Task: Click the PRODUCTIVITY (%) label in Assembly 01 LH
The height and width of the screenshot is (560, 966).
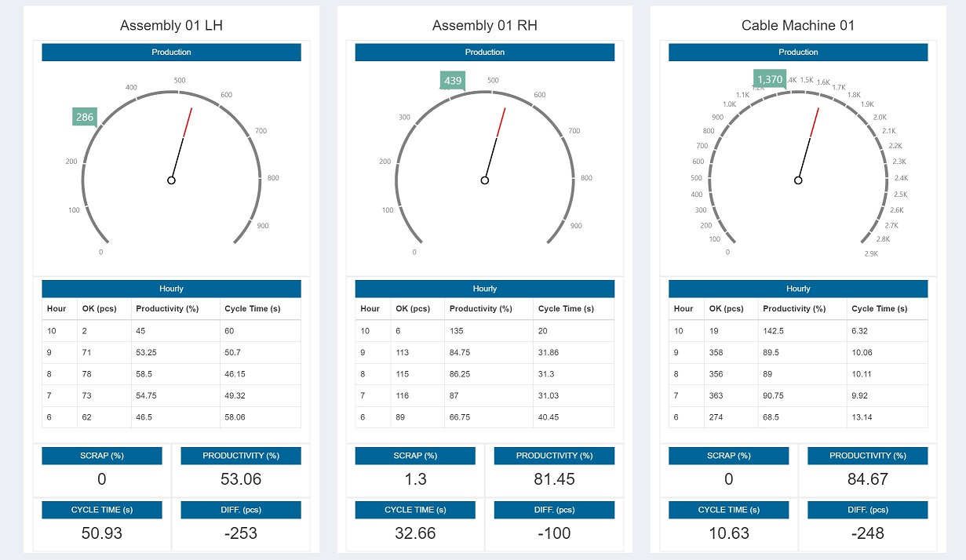Action: (241, 456)
